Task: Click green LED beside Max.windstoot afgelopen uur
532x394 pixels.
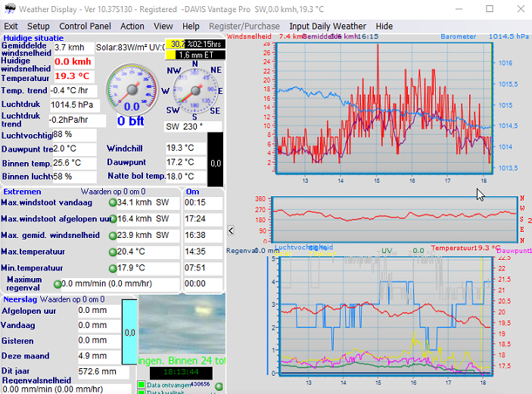Action: 113,219
